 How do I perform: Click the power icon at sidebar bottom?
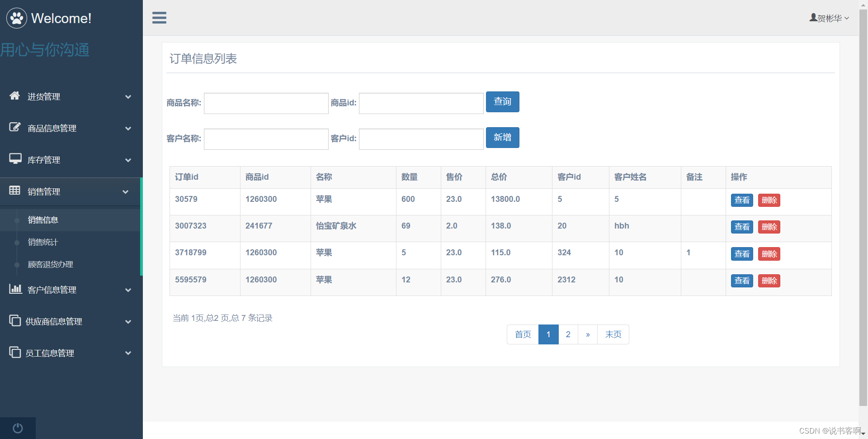(18, 428)
